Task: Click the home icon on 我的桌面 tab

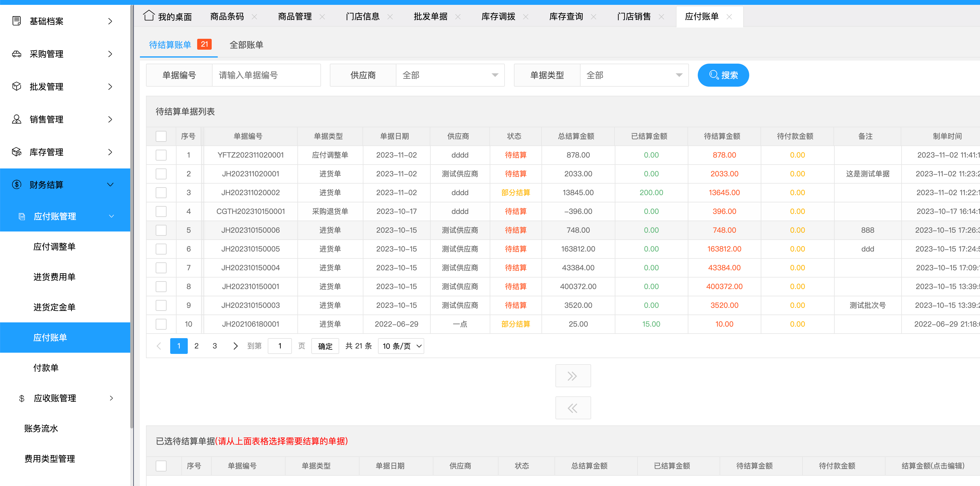Action: (x=149, y=15)
